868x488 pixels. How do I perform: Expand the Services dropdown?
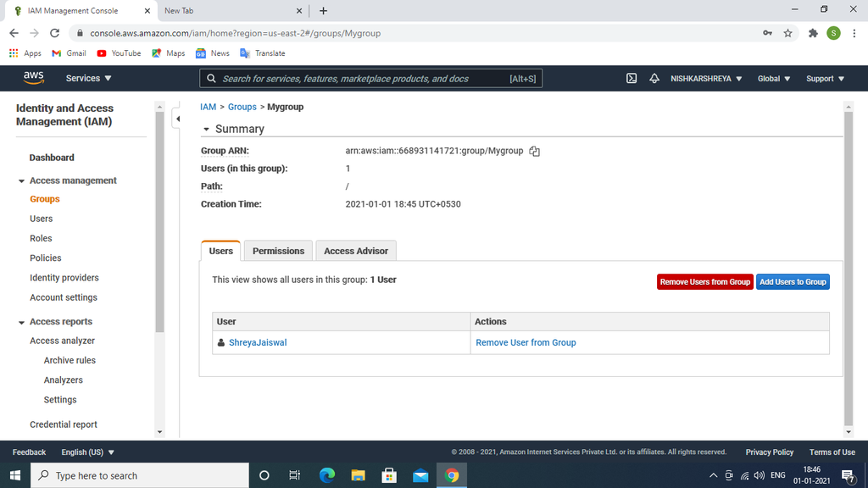tap(87, 78)
